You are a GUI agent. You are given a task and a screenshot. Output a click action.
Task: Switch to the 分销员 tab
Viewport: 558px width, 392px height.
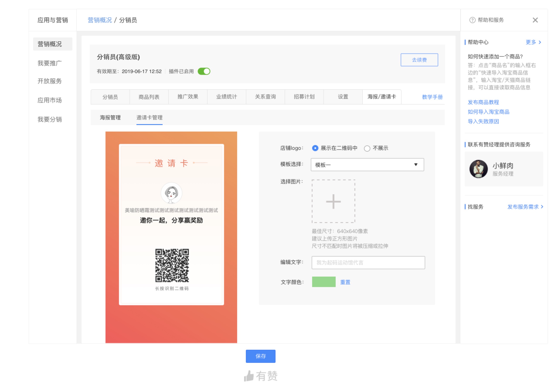pyautogui.click(x=110, y=97)
